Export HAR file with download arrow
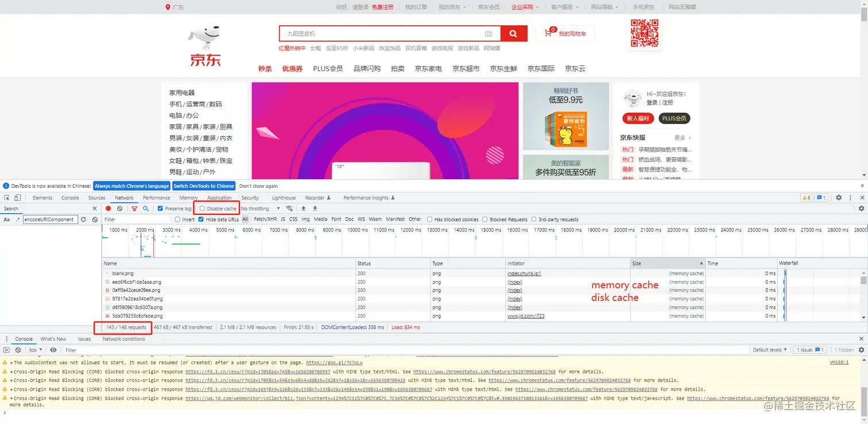Screen dimensions: 868x424 click(x=315, y=209)
